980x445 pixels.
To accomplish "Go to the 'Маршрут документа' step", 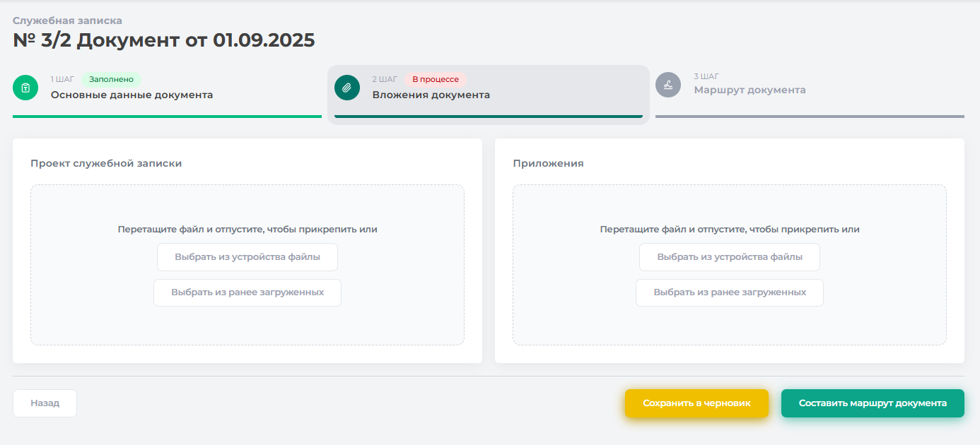I will [749, 90].
